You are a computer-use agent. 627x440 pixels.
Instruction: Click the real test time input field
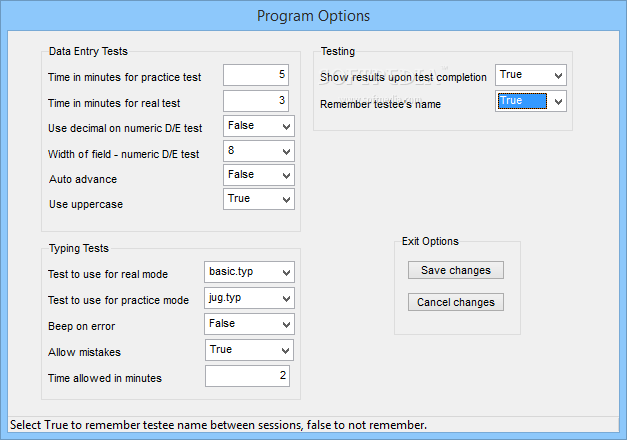(x=256, y=101)
